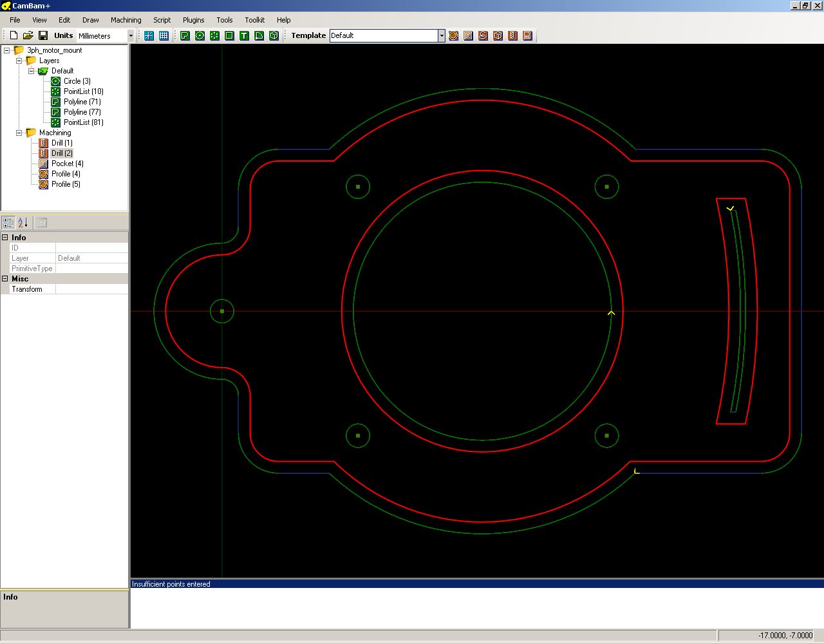This screenshot has width=824, height=644.
Task: Open the Edit menu
Action: pyautogui.click(x=64, y=20)
